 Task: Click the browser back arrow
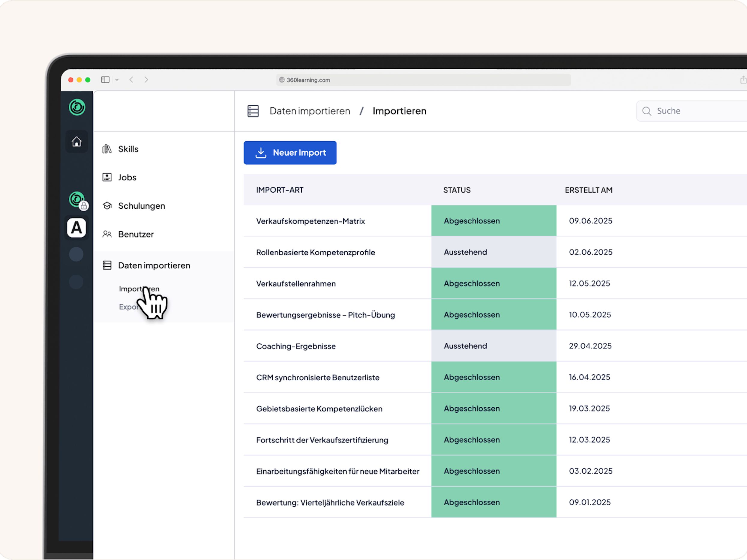131,80
